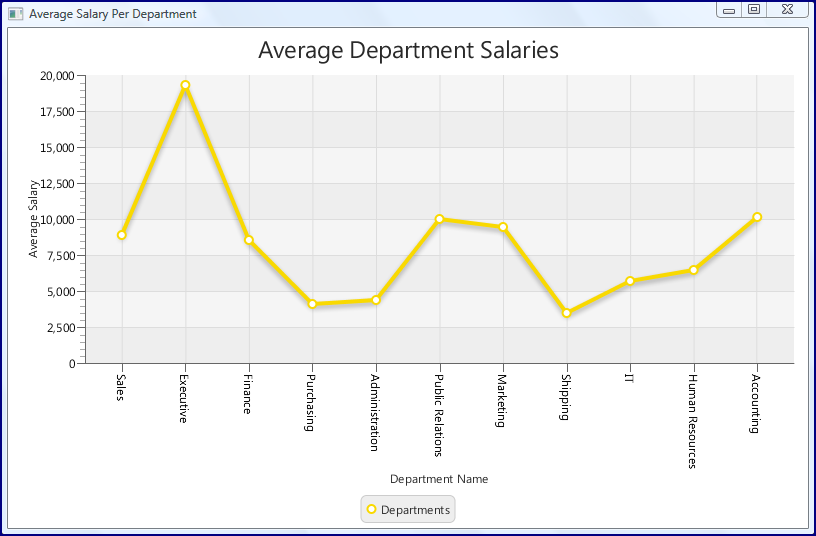816x536 pixels.
Task: Maximize the Average Salary Per Department window
Action: pos(754,9)
